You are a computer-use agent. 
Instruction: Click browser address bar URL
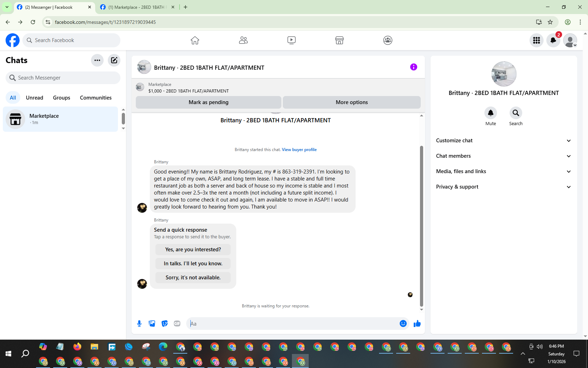(x=105, y=22)
